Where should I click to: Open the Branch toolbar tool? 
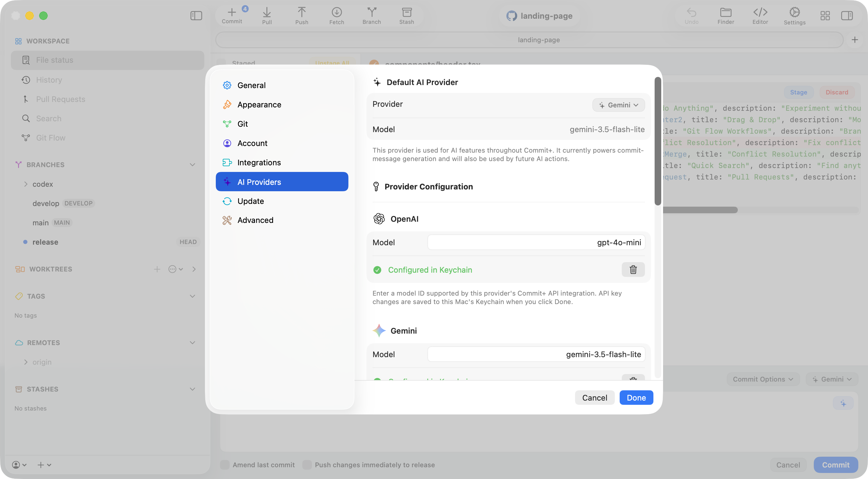[372, 15]
